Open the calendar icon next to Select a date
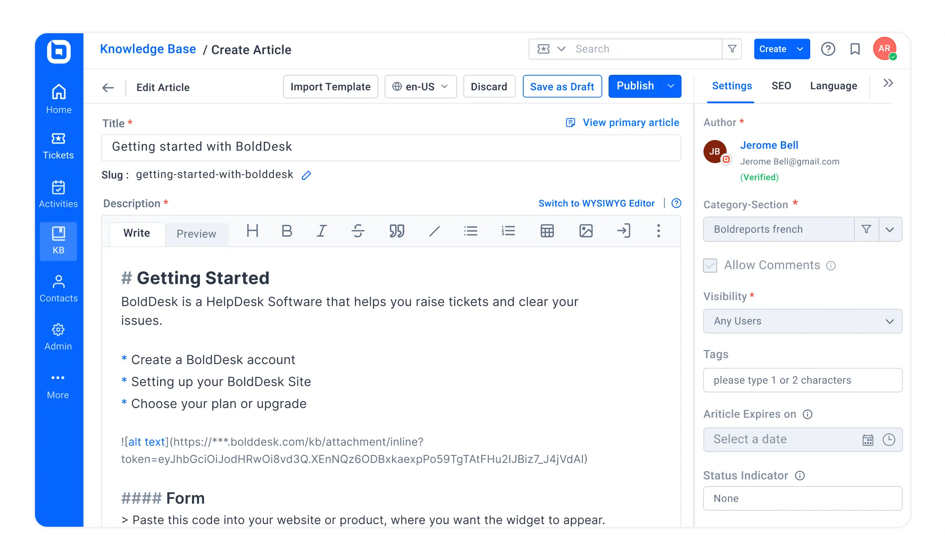 click(868, 440)
